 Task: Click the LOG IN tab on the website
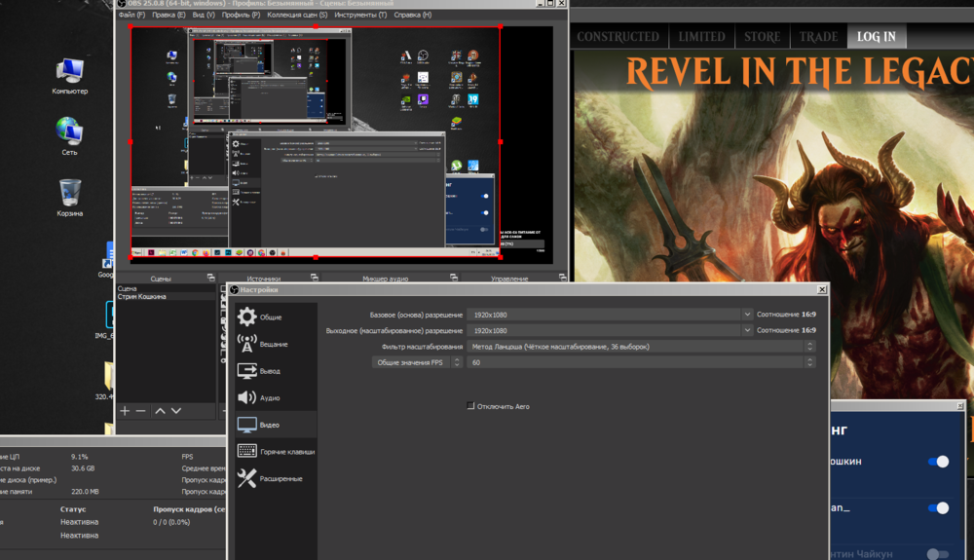[x=876, y=37]
